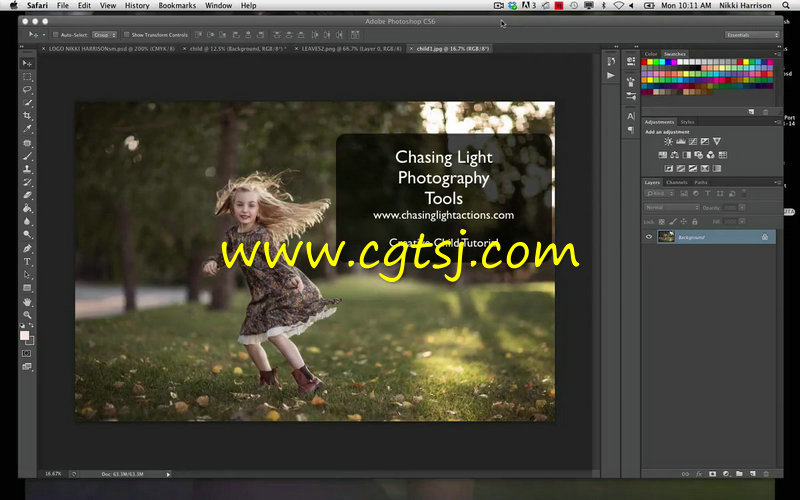This screenshot has width=800, height=500.
Task: Toggle lock image pixels brush icon
Action: coord(672,222)
